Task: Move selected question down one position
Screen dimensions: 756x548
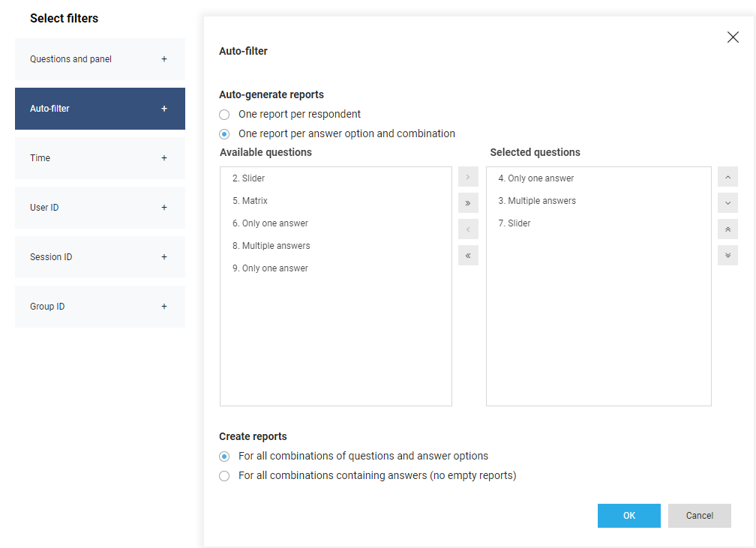Action: tap(727, 203)
